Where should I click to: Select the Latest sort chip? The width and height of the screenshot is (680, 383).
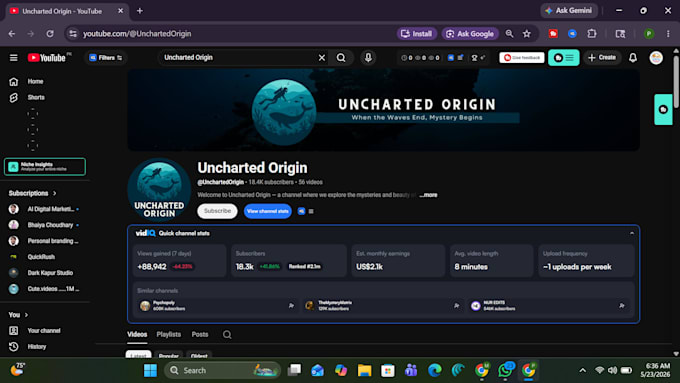[x=138, y=355]
